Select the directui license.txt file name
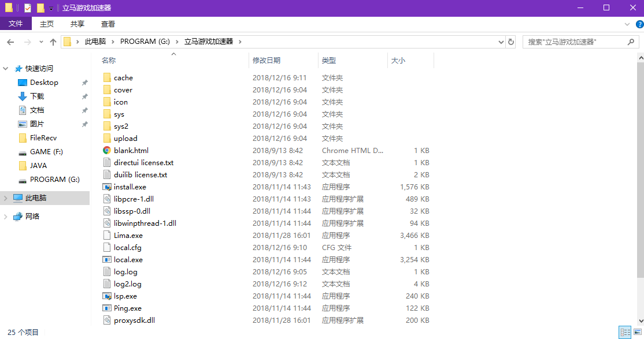Screen dimensions: 644x339 pos(144,162)
